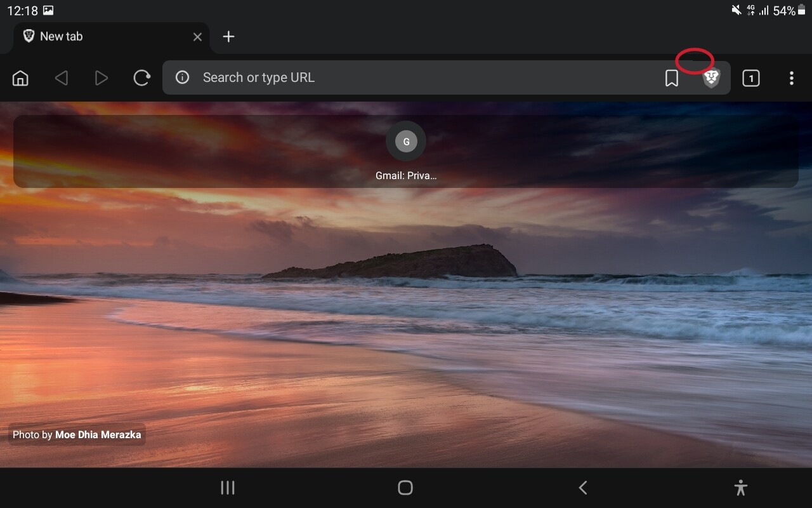The height and width of the screenshot is (508, 812).
Task: Tap the Android back button
Action: [583, 488]
